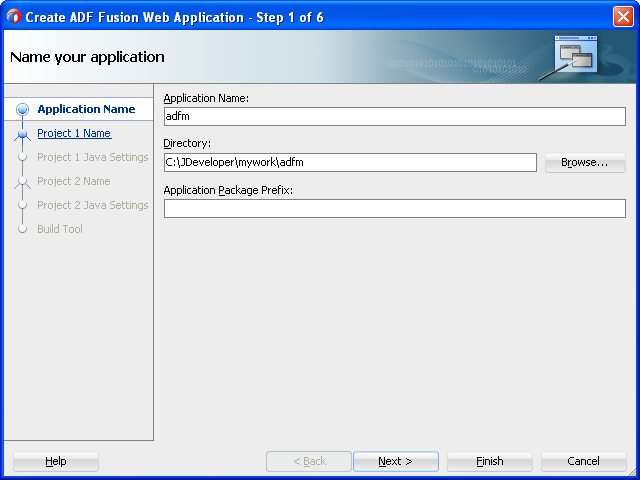Screen dimensions: 640x480
Task: Cancel the application wizard
Action: [x=583, y=461]
